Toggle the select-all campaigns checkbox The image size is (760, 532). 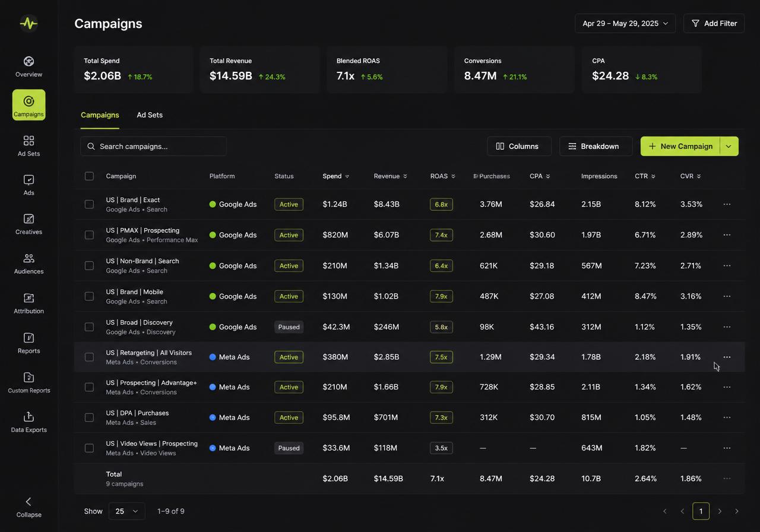[x=89, y=176]
